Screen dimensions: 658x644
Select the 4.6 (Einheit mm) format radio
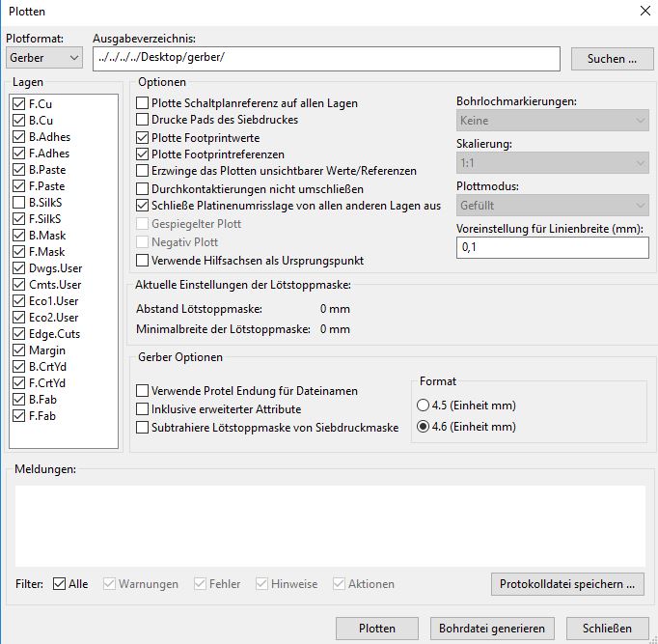click(x=423, y=427)
